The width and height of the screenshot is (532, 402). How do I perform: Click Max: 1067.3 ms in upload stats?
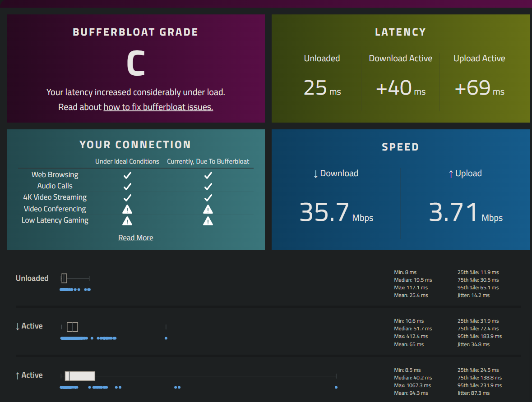click(412, 385)
